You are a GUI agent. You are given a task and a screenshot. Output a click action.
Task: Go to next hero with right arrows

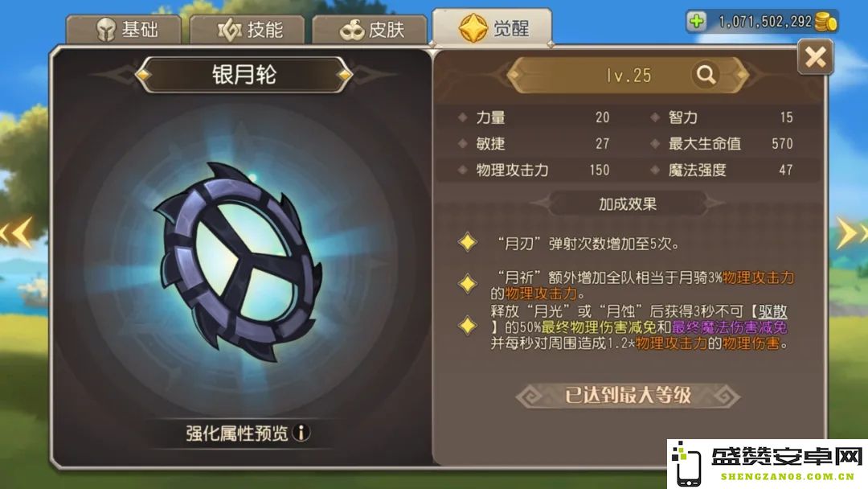(x=851, y=232)
